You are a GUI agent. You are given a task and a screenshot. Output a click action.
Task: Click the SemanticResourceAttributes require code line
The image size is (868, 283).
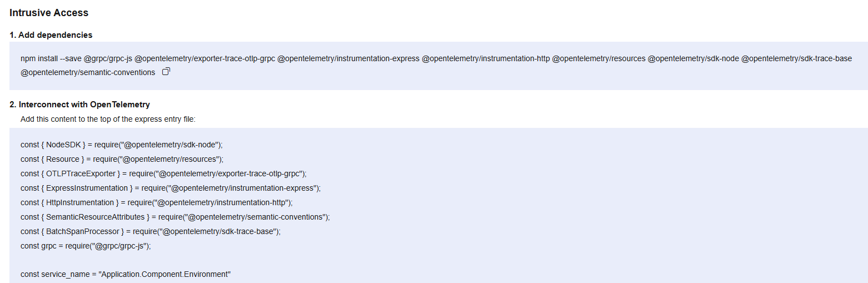pyautogui.click(x=175, y=217)
